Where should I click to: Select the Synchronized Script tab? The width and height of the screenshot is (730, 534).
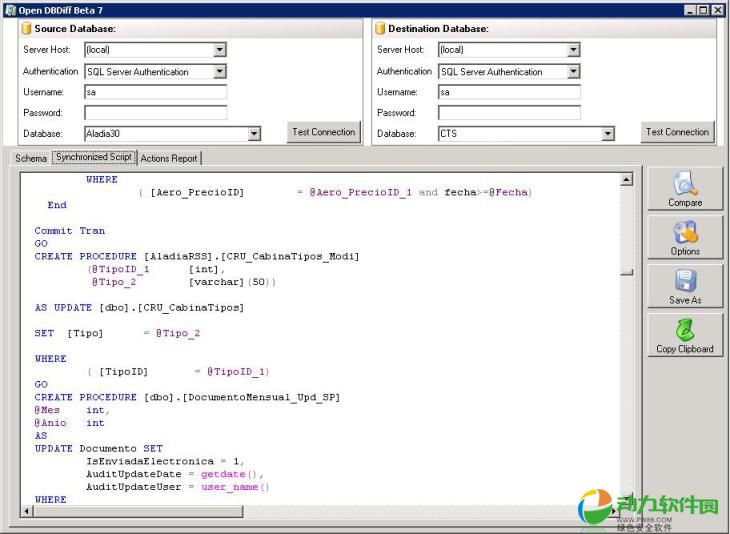(94, 157)
